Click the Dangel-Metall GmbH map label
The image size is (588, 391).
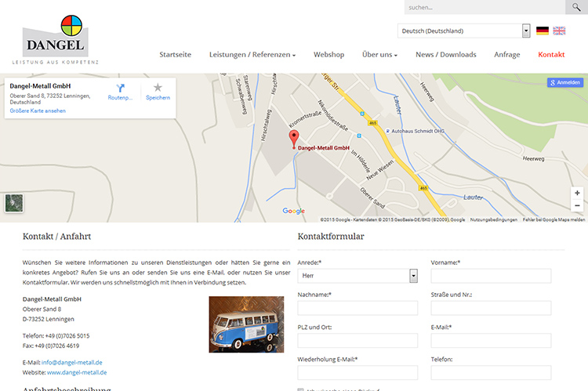point(324,148)
